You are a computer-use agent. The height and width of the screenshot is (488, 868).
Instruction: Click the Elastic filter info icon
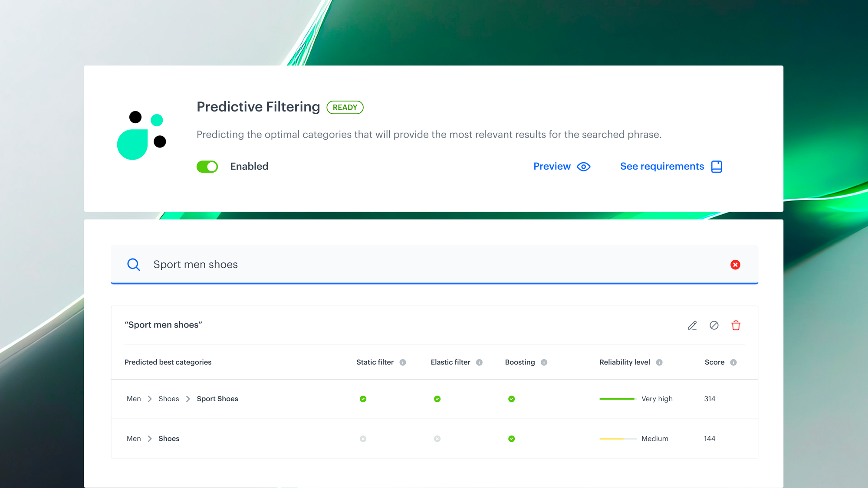click(480, 362)
